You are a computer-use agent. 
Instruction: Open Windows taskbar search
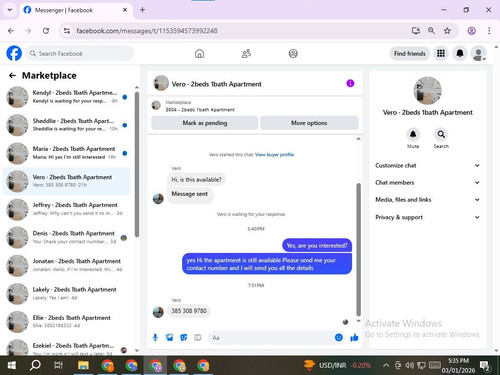coord(35,365)
